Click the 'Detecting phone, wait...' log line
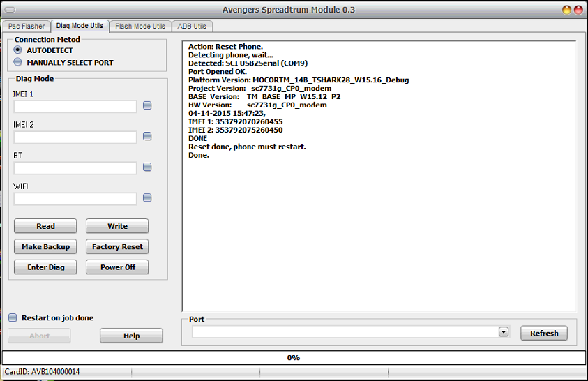This screenshot has width=588, height=381. 231,54
